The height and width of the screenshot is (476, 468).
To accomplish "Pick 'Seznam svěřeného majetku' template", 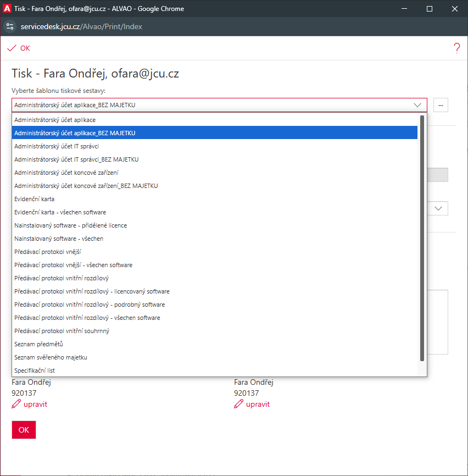I will (x=51, y=357).
